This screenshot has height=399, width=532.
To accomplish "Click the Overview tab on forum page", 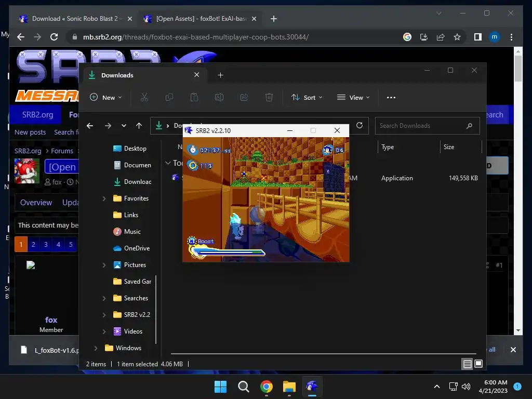I will coord(36,203).
